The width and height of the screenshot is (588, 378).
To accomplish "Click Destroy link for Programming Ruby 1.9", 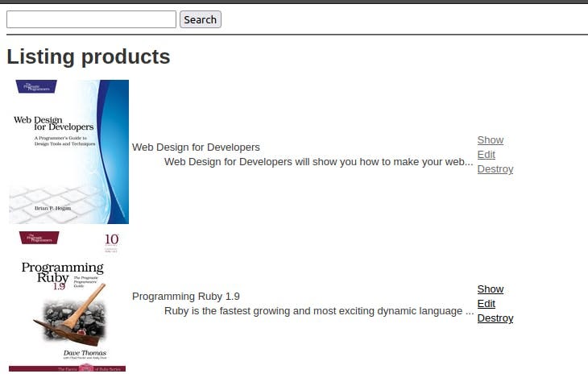I will click(x=495, y=318).
